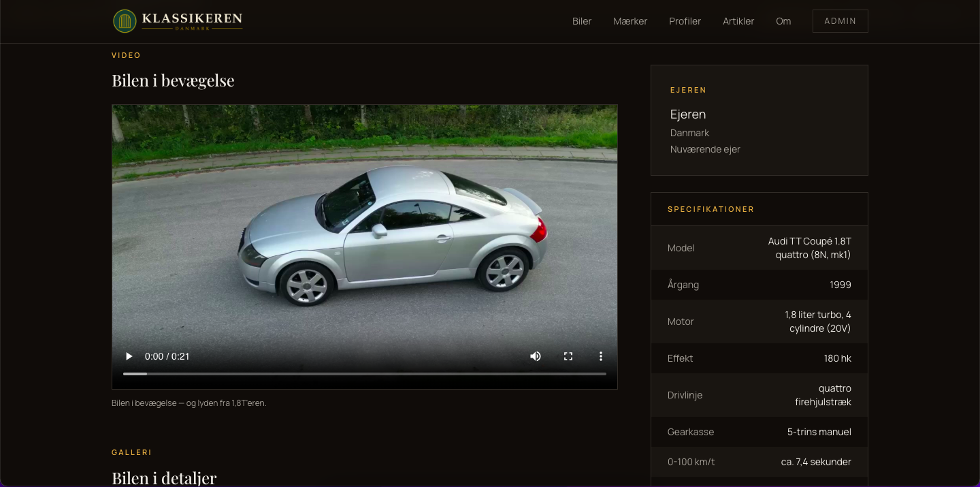This screenshot has height=487, width=980.
Task: Seek in the video progress bar
Action: [x=365, y=374]
